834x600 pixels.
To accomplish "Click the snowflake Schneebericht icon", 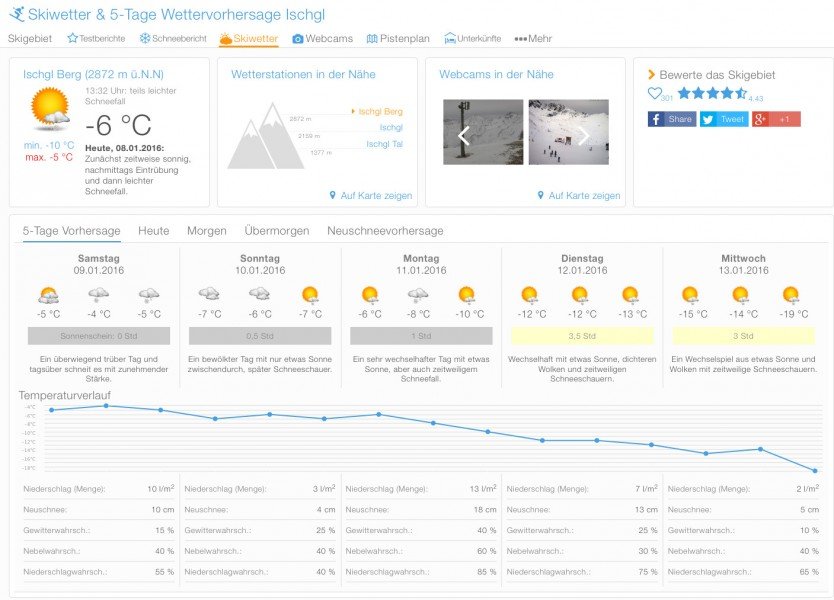I will (145, 38).
